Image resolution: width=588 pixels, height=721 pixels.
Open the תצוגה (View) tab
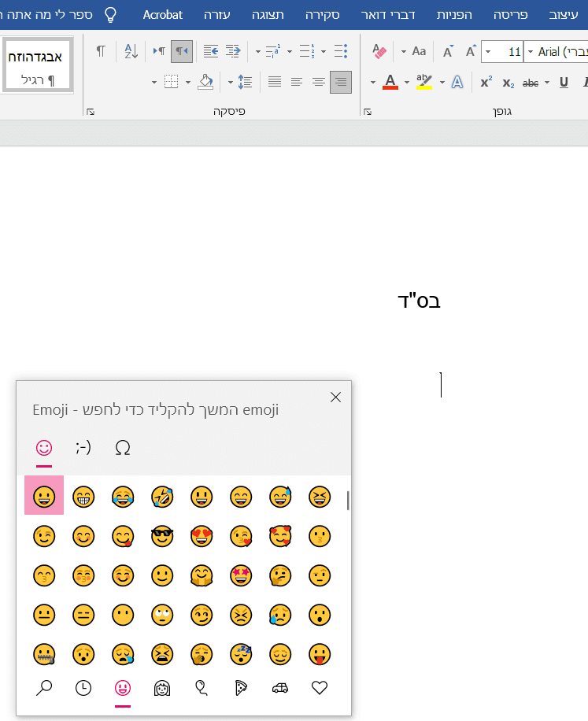click(x=268, y=15)
